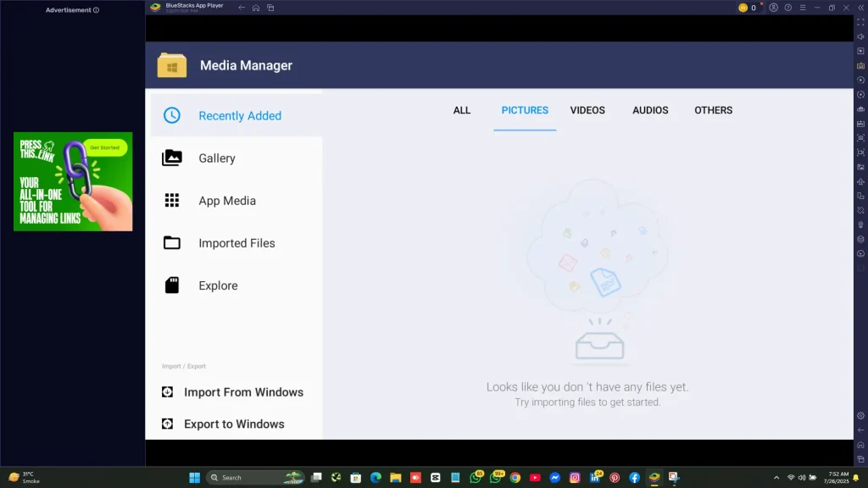
Task: Show hidden icons in system tray
Action: coord(776,478)
